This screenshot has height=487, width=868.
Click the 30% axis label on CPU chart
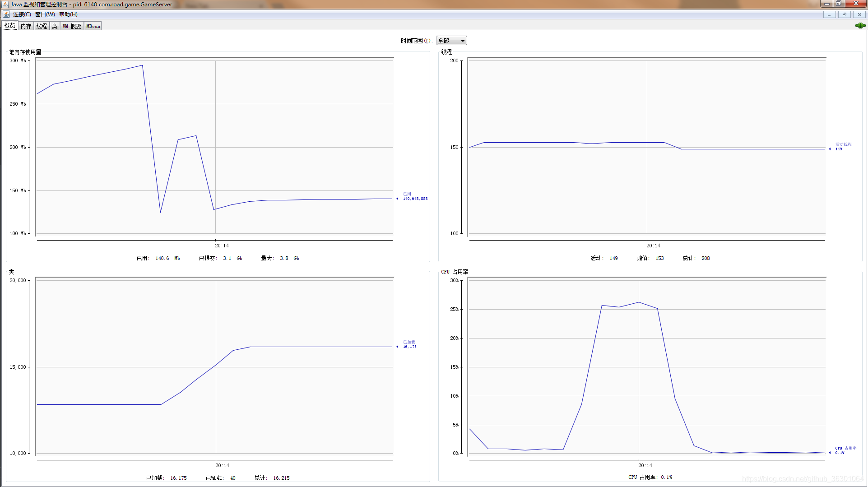(x=454, y=280)
